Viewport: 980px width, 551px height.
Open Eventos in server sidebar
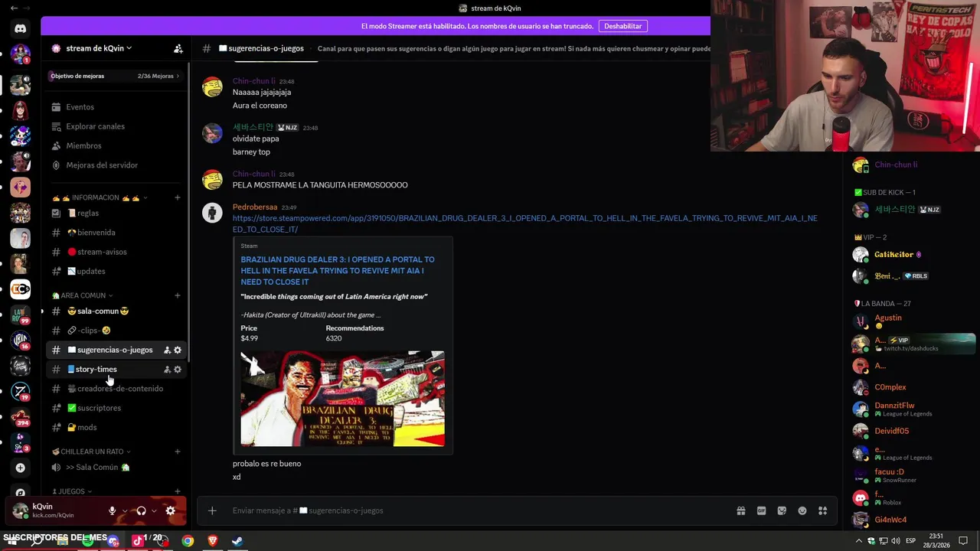point(115,107)
